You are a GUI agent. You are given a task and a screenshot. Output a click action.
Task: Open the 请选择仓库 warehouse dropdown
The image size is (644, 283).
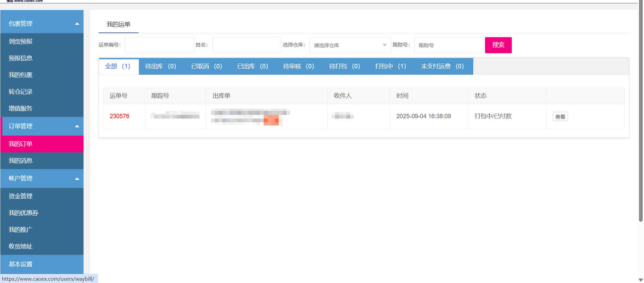click(350, 45)
